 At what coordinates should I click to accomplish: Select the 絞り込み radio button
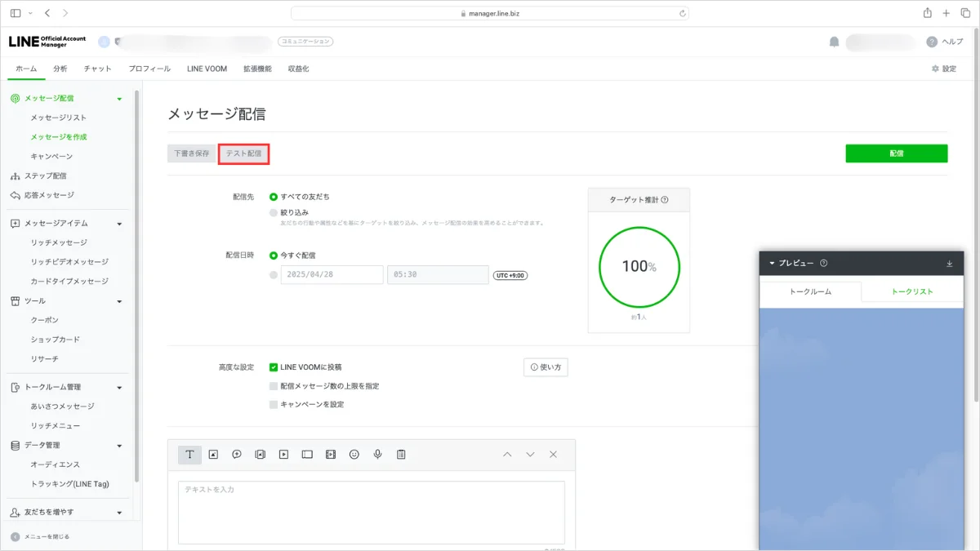[274, 212]
